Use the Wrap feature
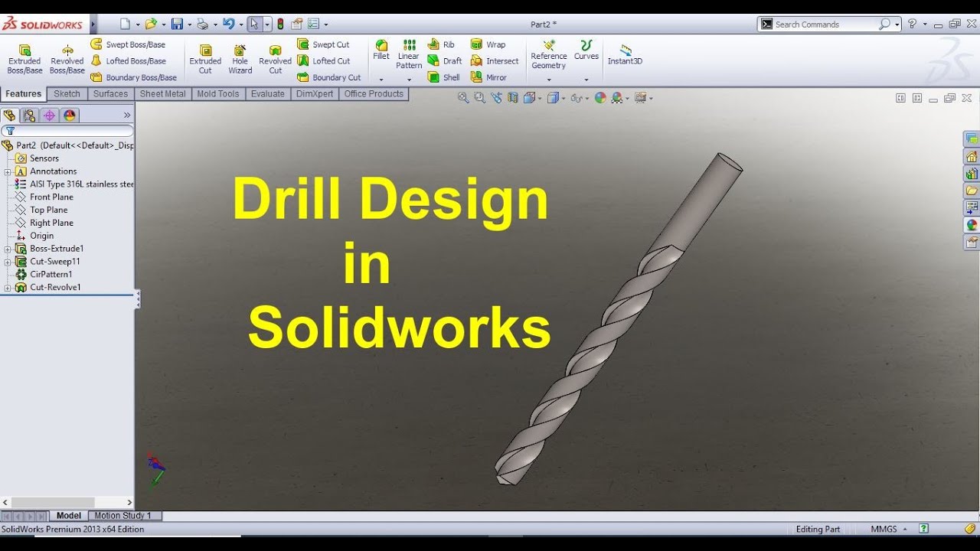Screen dimensions: 980x551 coord(488,44)
